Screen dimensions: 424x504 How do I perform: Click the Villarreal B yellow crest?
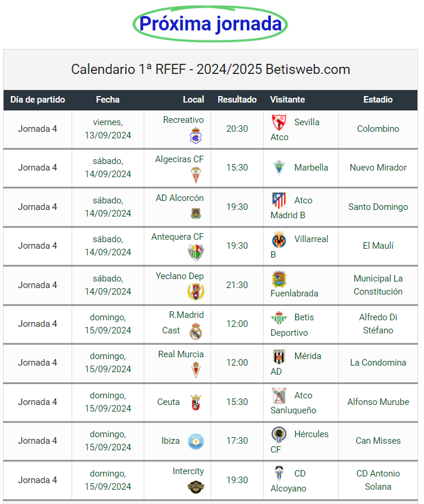[278, 239]
